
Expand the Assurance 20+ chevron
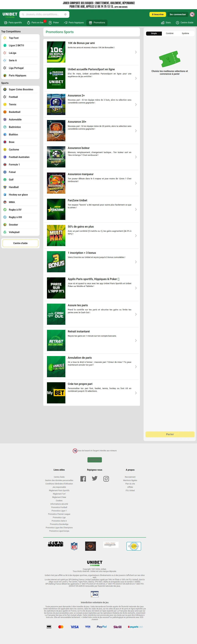point(136,131)
